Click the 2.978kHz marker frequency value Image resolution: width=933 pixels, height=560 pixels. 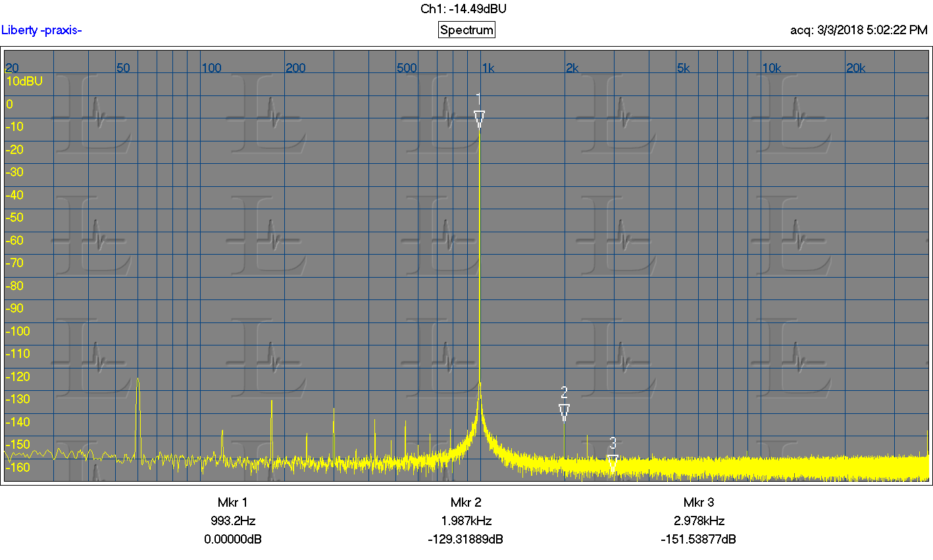[x=699, y=521]
